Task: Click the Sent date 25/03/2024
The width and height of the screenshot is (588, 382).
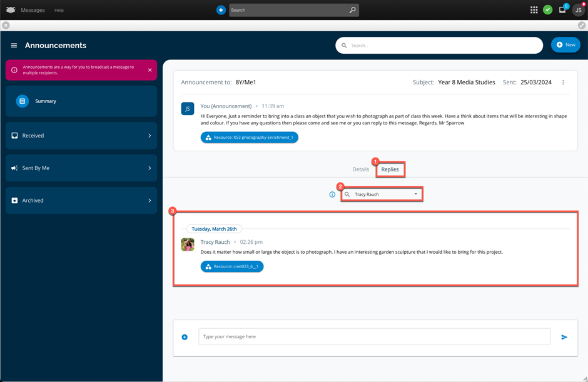Action: (x=536, y=83)
